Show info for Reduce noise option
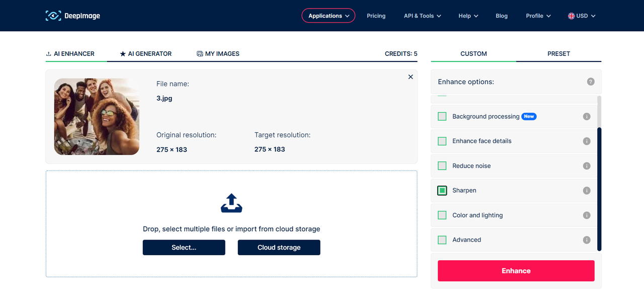The height and width of the screenshot is (295, 644). pyautogui.click(x=586, y=166)
